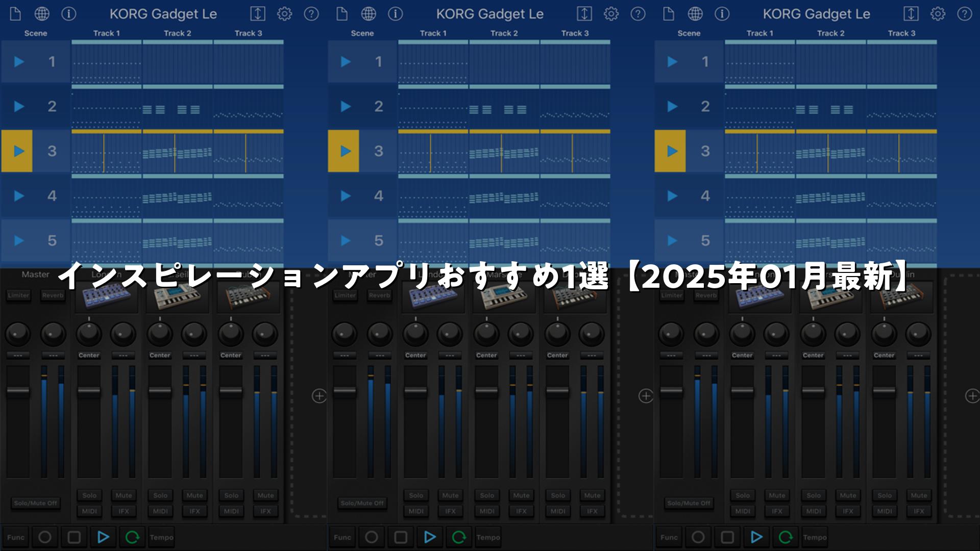
Task: Mute first track in left screenshot mixer
Action: coord(124,495)
